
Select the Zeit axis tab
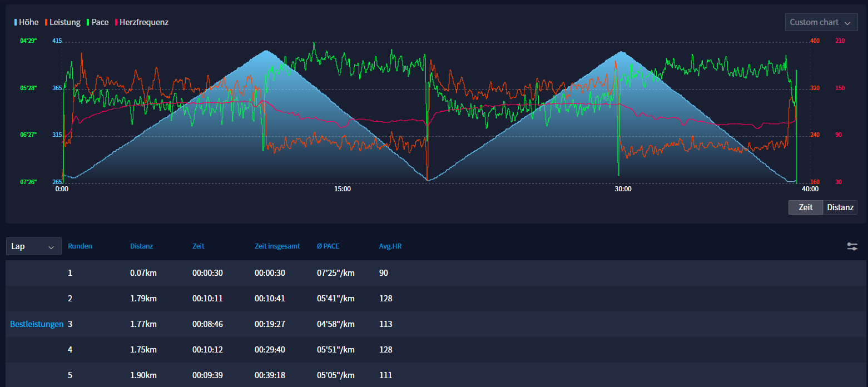point(805,207)
